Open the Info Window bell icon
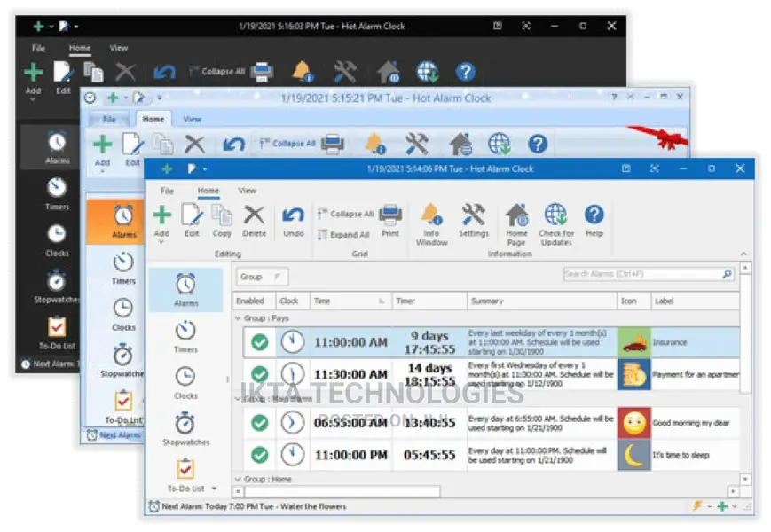 (x=432, y=215)
